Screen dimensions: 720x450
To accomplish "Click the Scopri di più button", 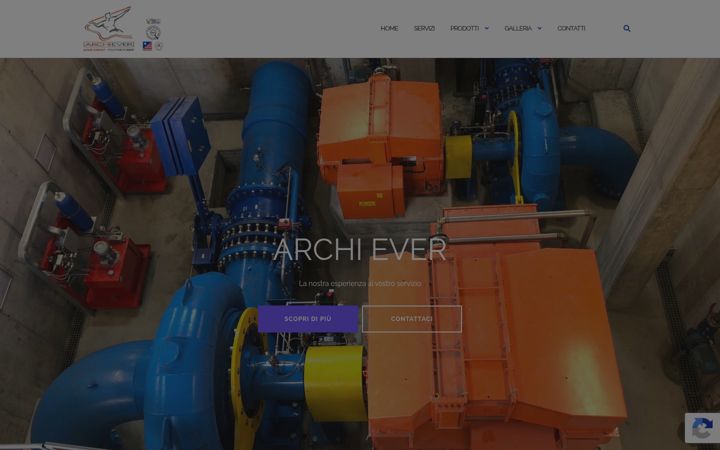I will click(308, 319).
